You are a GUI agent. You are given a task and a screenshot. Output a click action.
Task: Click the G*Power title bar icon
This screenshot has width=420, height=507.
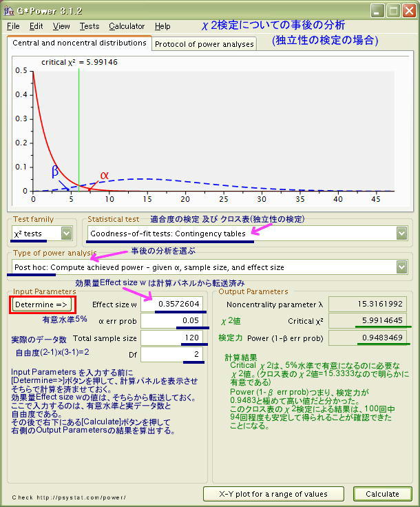[9, 10]
